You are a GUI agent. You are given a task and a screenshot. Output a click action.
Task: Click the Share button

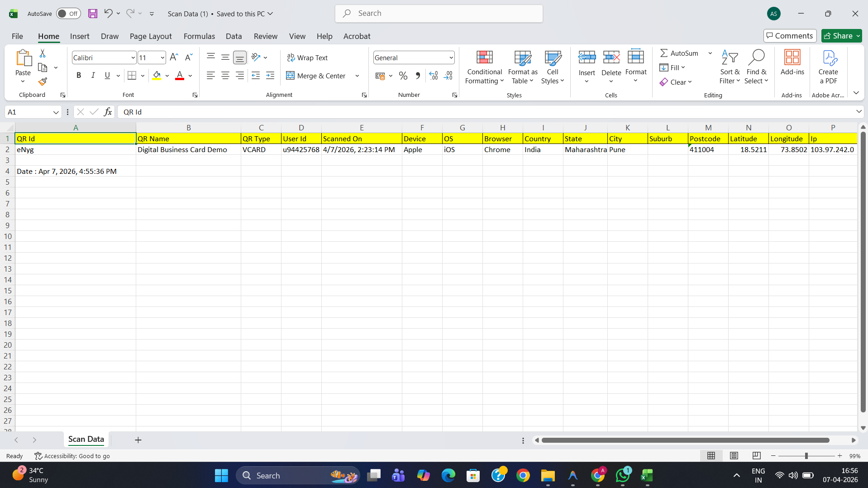pyautogui.click(x=841, y=36)
